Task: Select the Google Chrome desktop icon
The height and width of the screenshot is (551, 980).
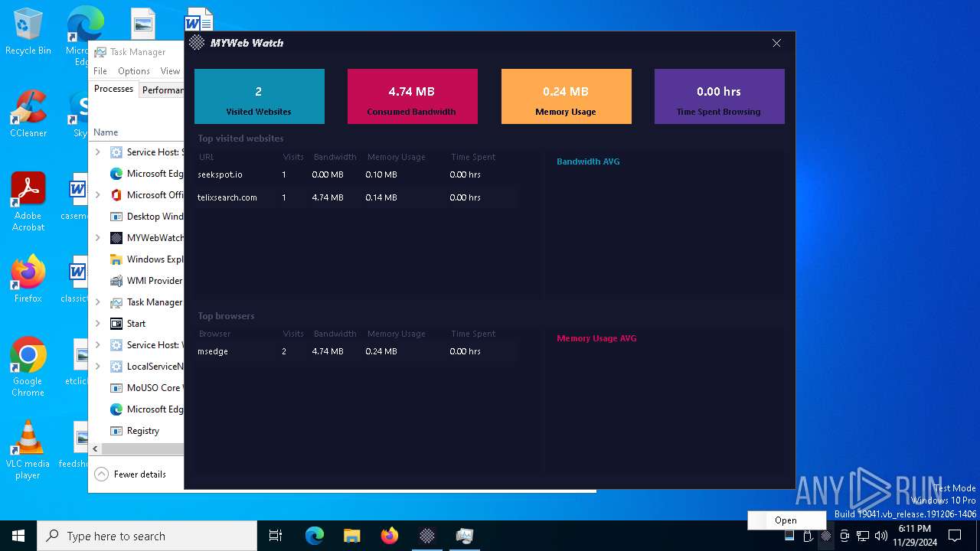Action: (28, 367)
